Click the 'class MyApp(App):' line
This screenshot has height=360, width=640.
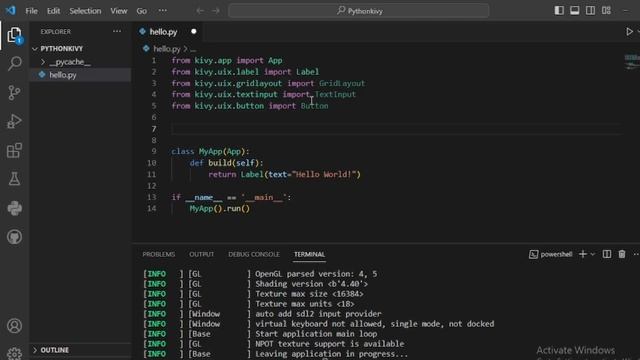[210, 151]
